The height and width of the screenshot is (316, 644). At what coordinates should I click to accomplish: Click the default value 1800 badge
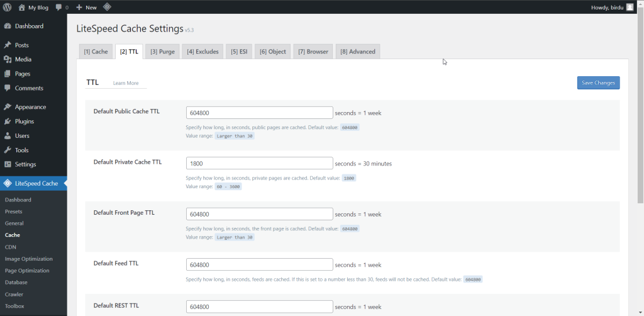[348, 178]
